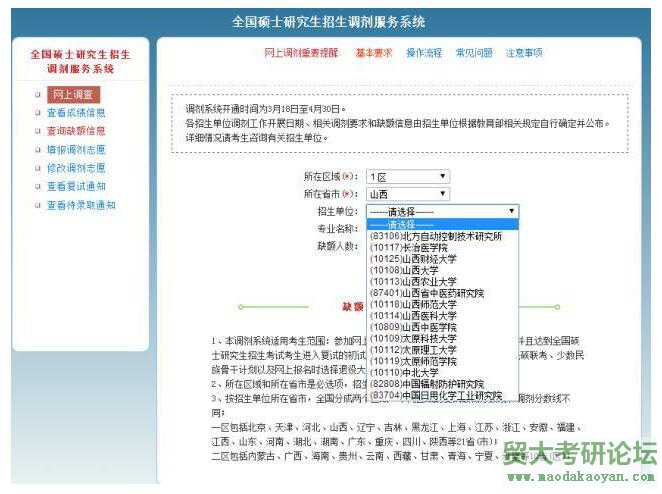Open the 网上调剂 sidebar item
Viewport: 662px width, 494px height.
click(73, 95)
